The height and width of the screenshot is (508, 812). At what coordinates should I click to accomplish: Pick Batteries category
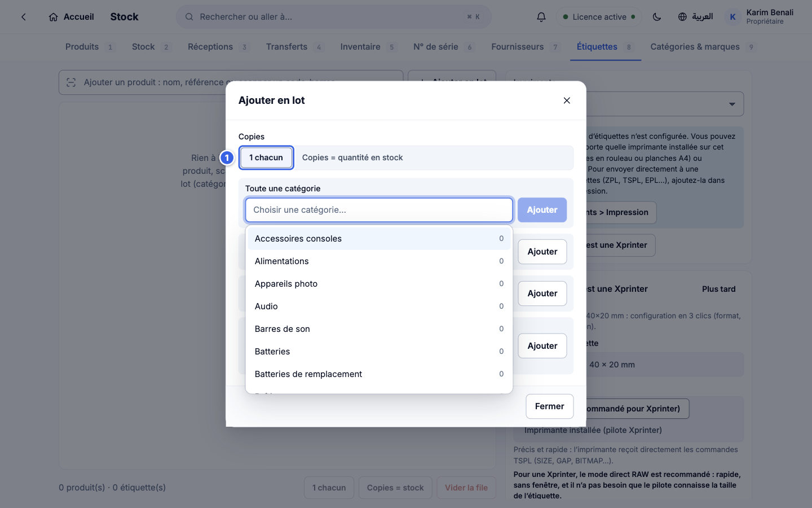tap(379, 352)
